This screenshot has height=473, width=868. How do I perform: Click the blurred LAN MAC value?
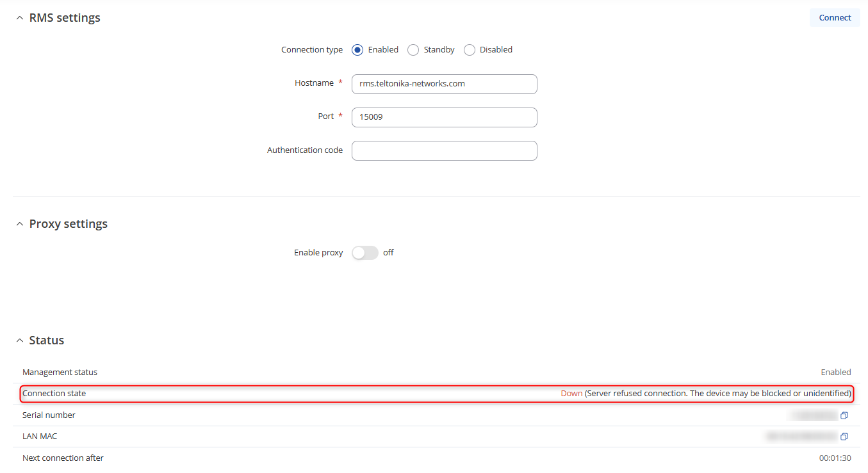(801, 437)
